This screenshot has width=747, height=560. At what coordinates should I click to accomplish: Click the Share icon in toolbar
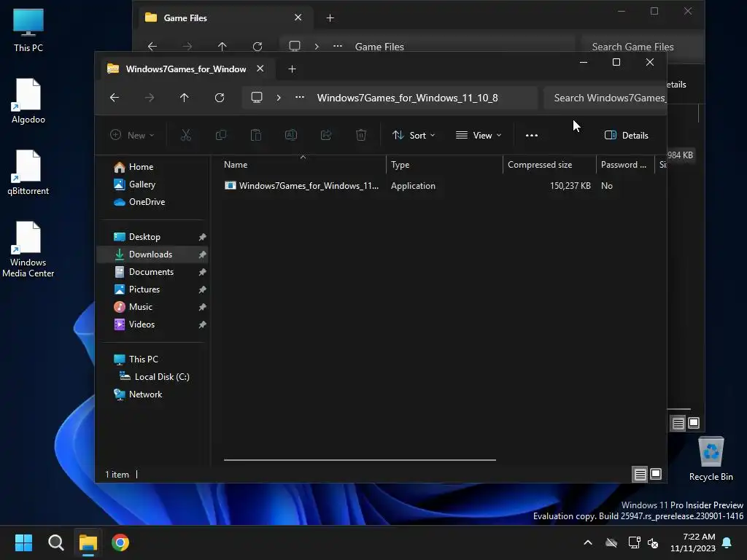coord(326,135)
